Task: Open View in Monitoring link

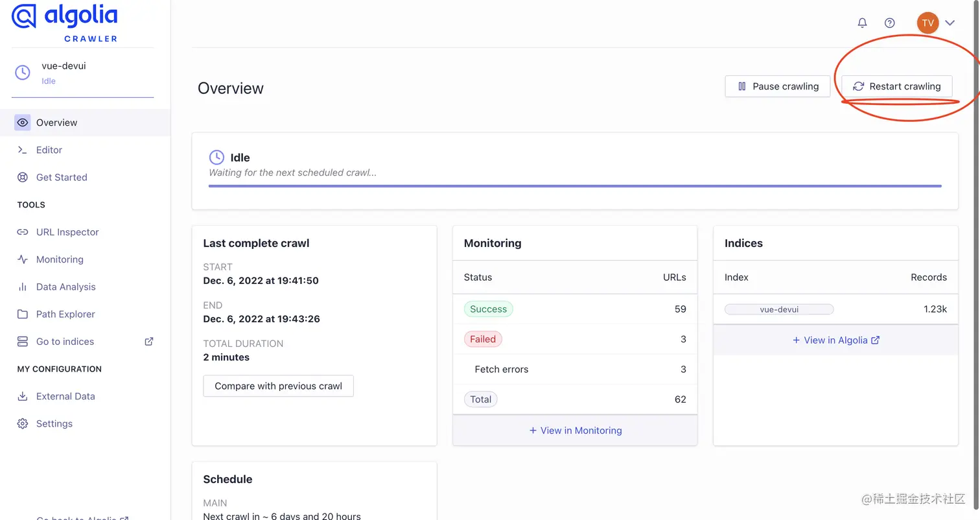Action: tap(575, 431)
